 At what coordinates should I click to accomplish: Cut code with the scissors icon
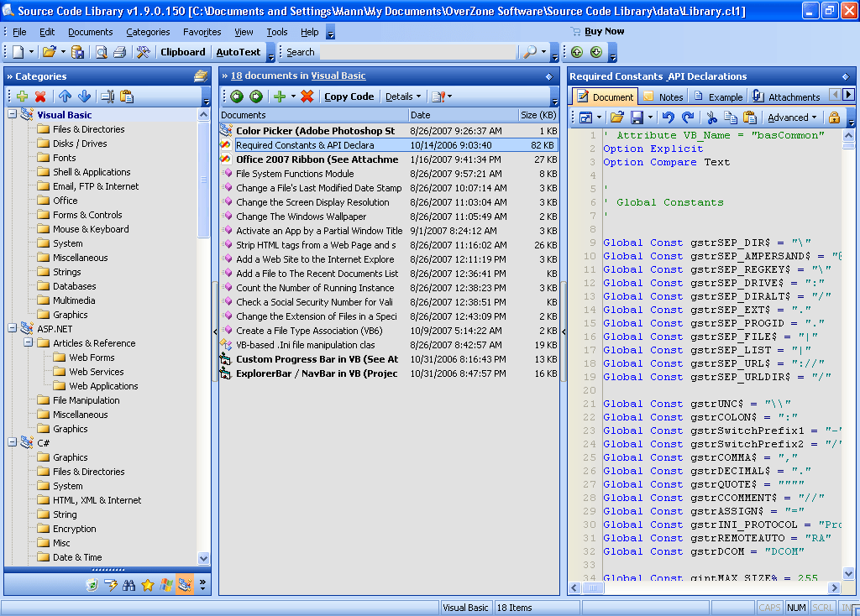click(711, 117)
